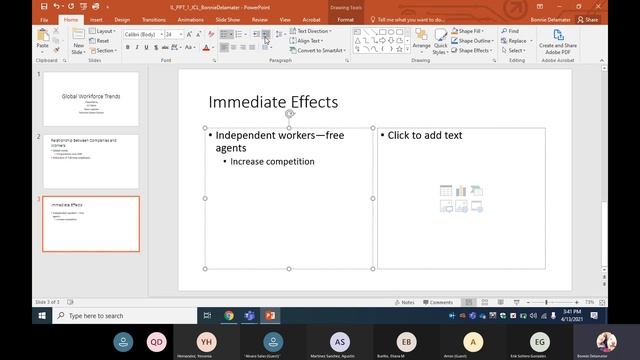Screen dimensions: 640x360
Task: Open the Shape Outline options
Action: (x=472, y=41)
